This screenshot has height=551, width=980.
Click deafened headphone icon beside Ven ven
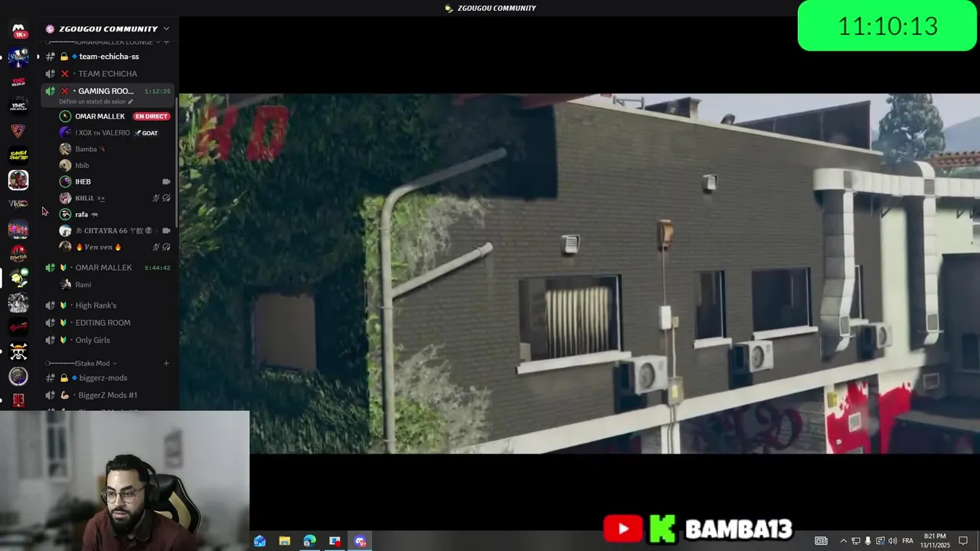pyautogui.click(x=166, y=247)
